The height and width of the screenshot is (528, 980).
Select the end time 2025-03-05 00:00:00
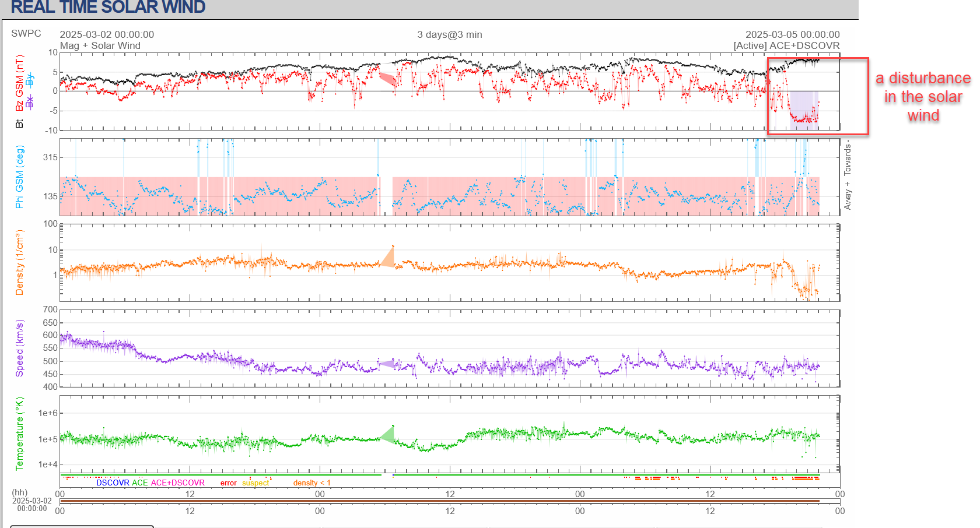tap(793, 34)
